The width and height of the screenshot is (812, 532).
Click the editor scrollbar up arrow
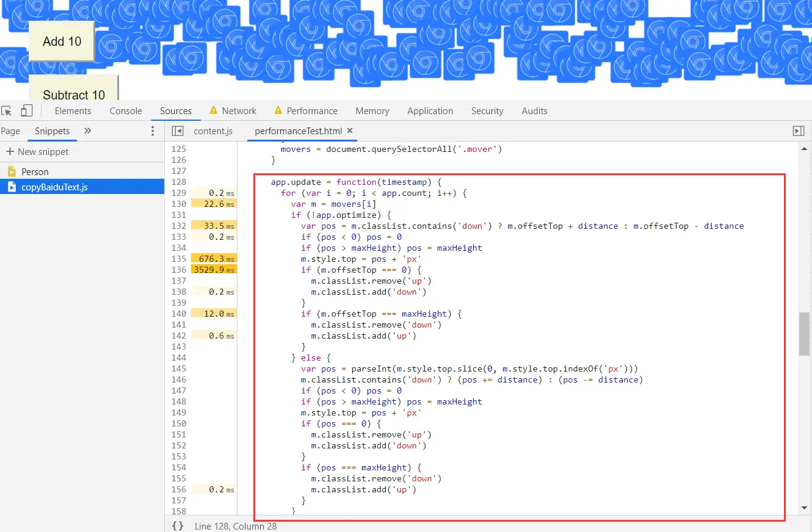pyautogui.click(x=804, y=148)
